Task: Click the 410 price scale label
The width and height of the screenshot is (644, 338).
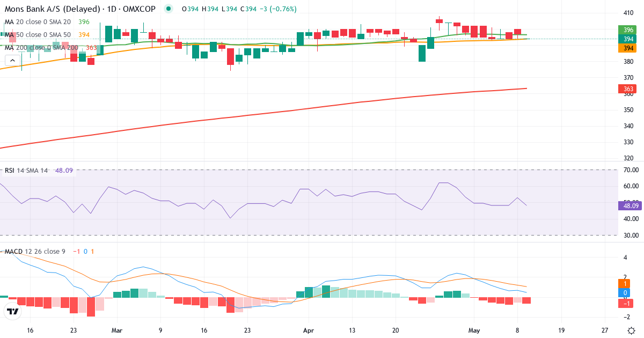Action: pos(628,13)
